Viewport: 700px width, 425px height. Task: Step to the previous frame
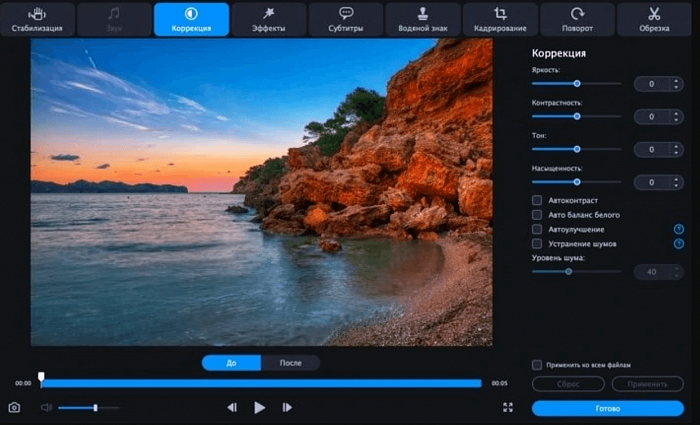[x=232, y=407]
